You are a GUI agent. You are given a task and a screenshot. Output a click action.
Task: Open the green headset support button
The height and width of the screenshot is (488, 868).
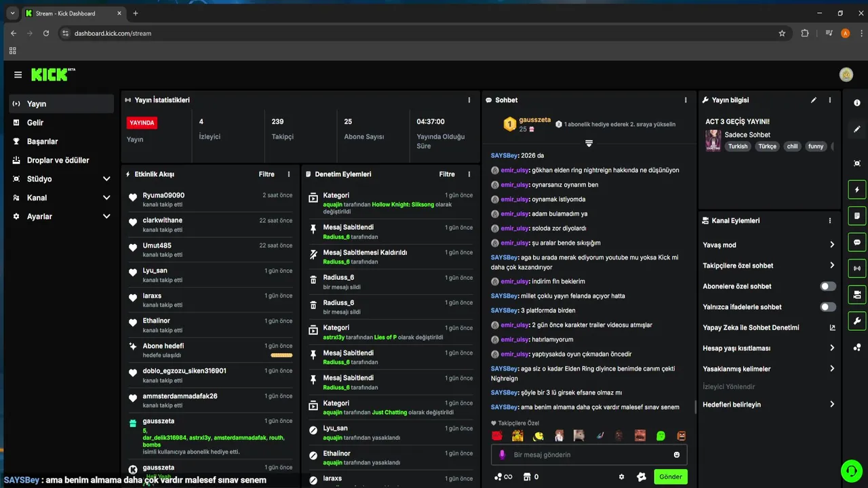tap(850, 470)
